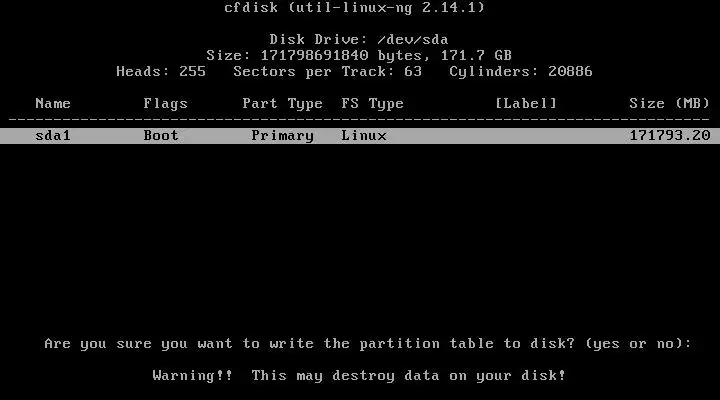The width and height of the screenshot is (720, 400).
Task: Click the Linux filesystem type entry
Action: click(x=364, y=135)
